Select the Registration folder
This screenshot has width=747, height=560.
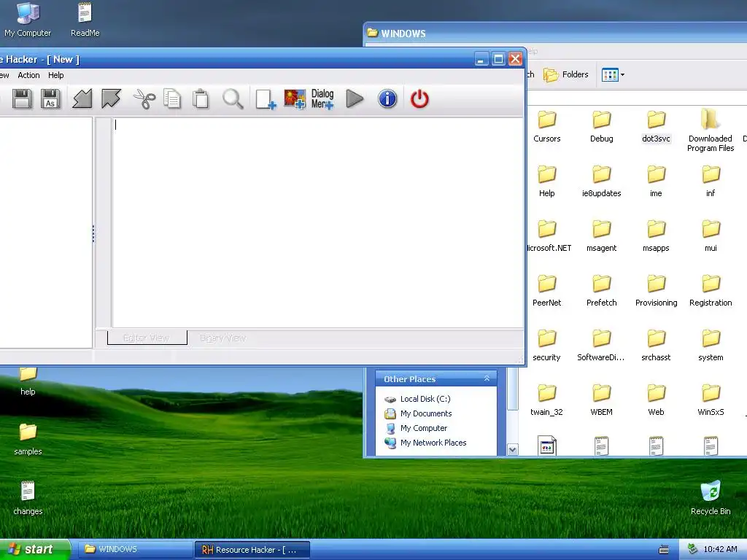pyautogui.click(x=711, y=290)
